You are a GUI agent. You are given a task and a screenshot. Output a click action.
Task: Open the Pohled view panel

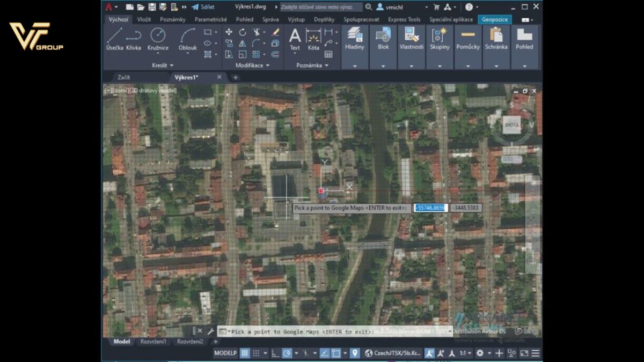tap(524, 39)
